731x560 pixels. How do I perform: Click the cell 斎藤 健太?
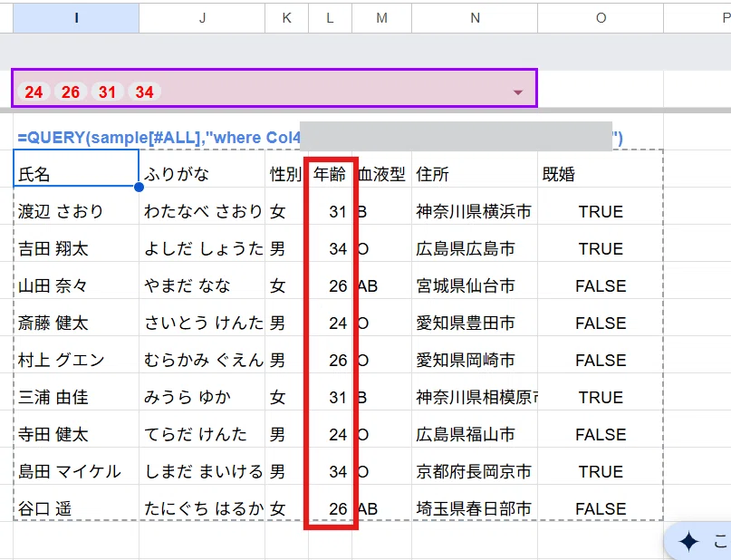pyautogui.click(x=76, y=317)
